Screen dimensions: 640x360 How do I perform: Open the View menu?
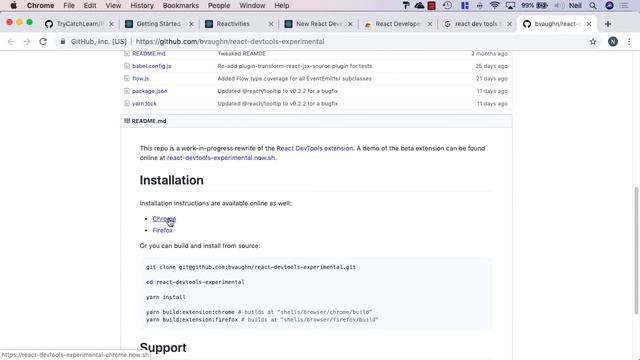coord(113,6)
